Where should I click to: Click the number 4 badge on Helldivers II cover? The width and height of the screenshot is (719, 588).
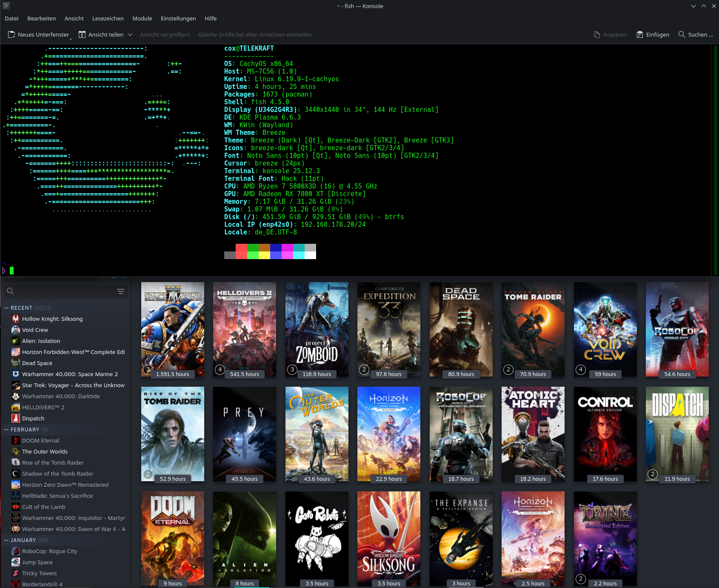[220, 369]
